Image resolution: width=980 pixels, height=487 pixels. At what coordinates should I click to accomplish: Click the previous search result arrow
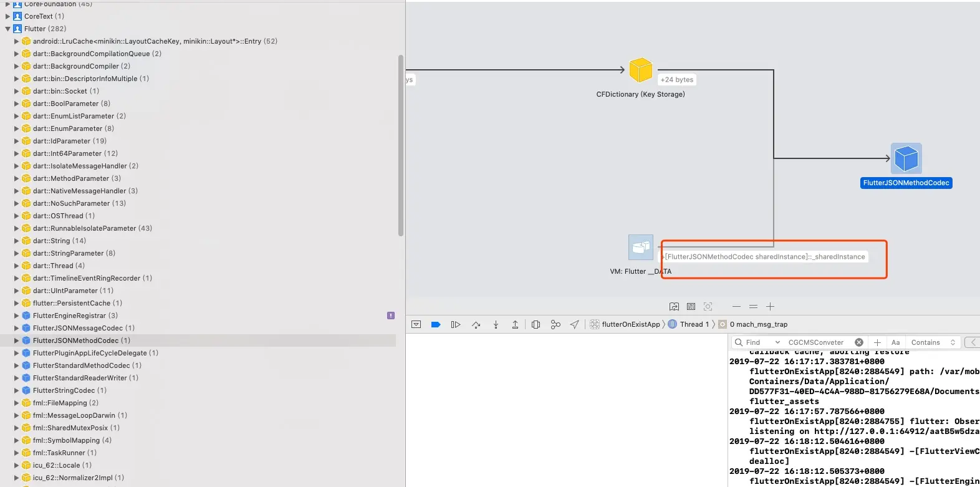coord(973,342)
